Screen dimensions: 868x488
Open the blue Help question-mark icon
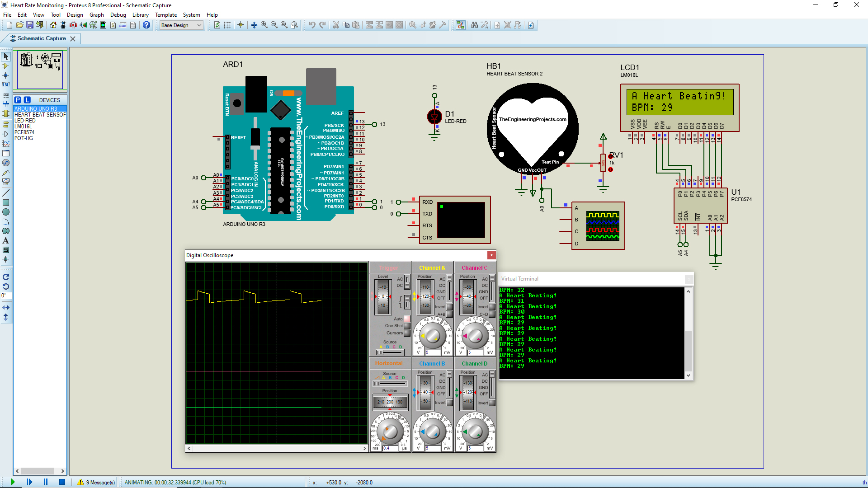coord(146,25)
